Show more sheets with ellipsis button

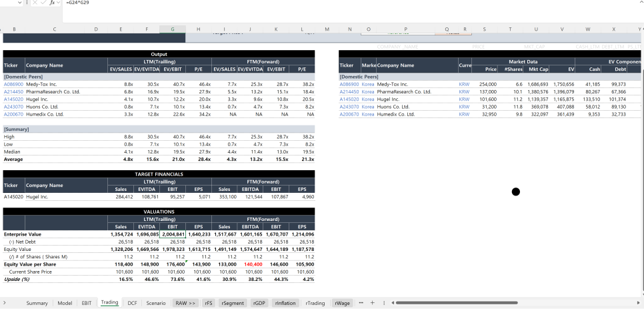361,303
